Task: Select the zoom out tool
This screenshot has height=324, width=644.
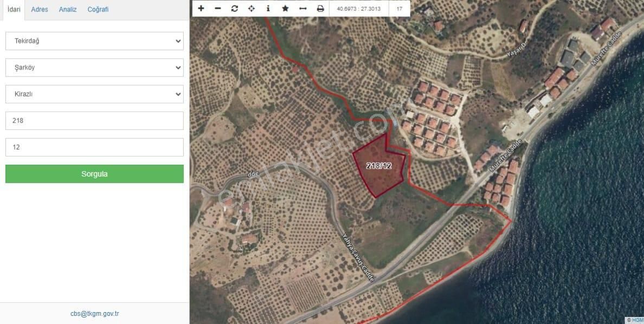Action: (217, 8)
